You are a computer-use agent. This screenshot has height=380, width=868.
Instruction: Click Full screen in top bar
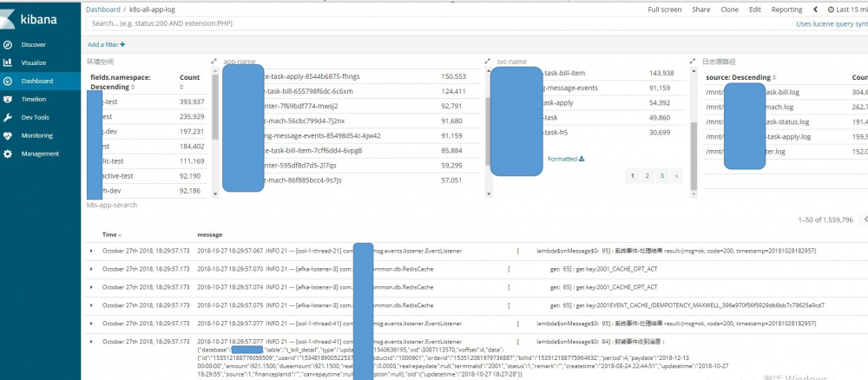pos(665,10)
